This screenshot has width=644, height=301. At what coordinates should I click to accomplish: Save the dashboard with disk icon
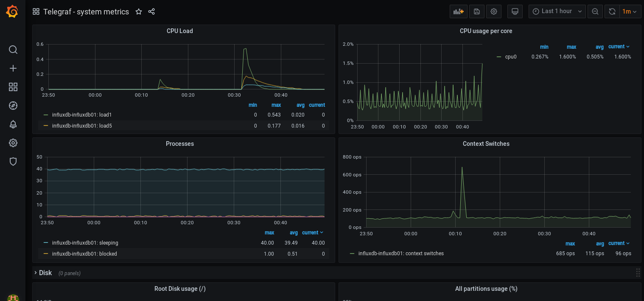point(477,11)
